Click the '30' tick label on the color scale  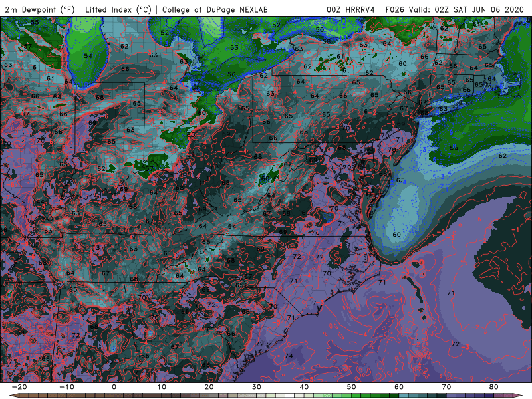point(257,387)
